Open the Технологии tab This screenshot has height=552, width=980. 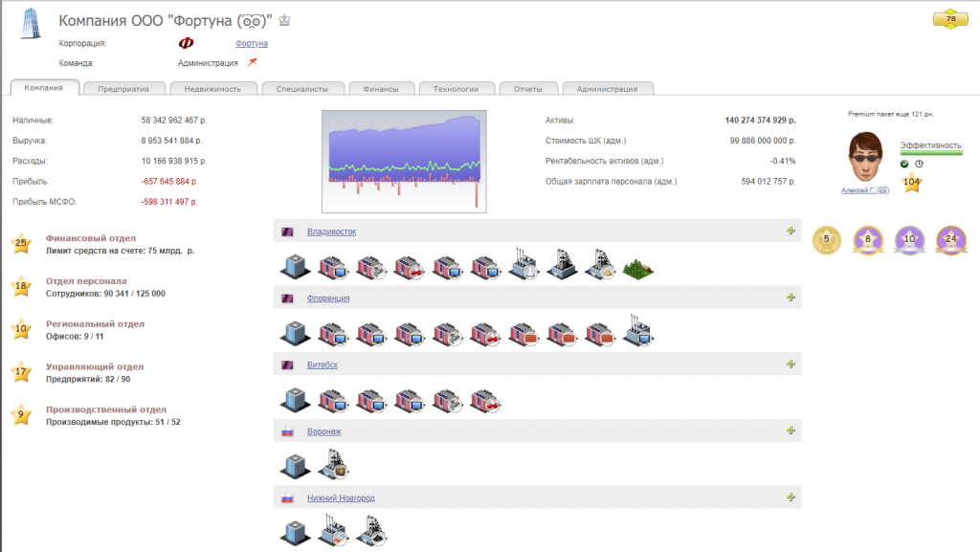tap(456, 89)
